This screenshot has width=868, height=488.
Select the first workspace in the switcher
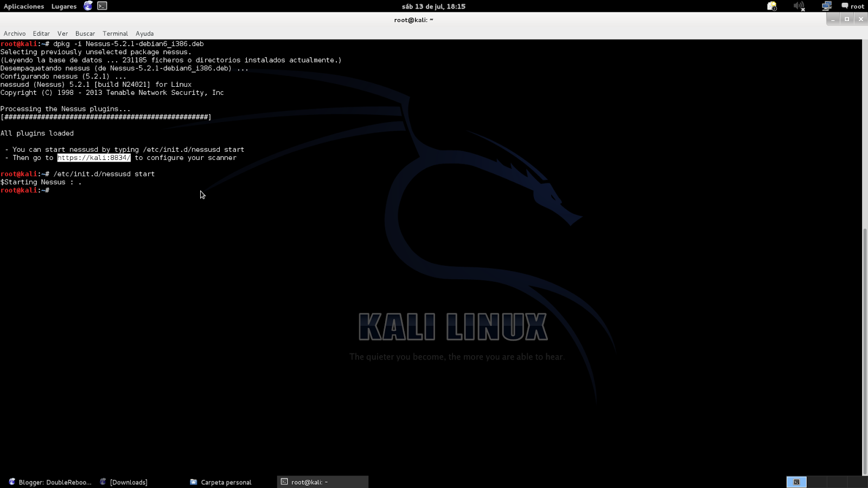click(x=796, y=482)
